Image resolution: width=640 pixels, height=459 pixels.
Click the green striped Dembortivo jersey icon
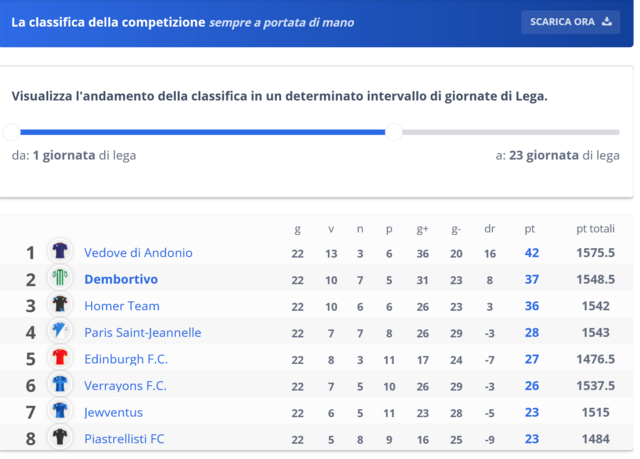pyautogui.click(x=60, y=277)
